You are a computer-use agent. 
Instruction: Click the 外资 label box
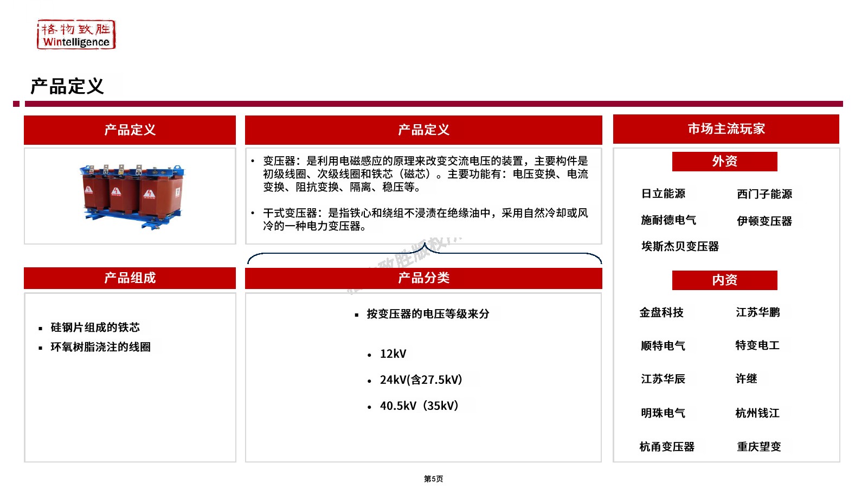pos(725,162)
